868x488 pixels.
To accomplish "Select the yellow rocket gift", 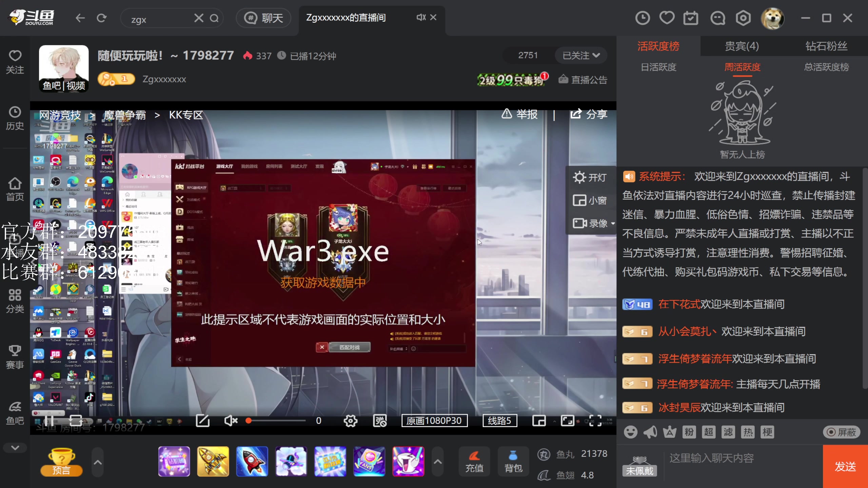I will click(x=213, y=462).
